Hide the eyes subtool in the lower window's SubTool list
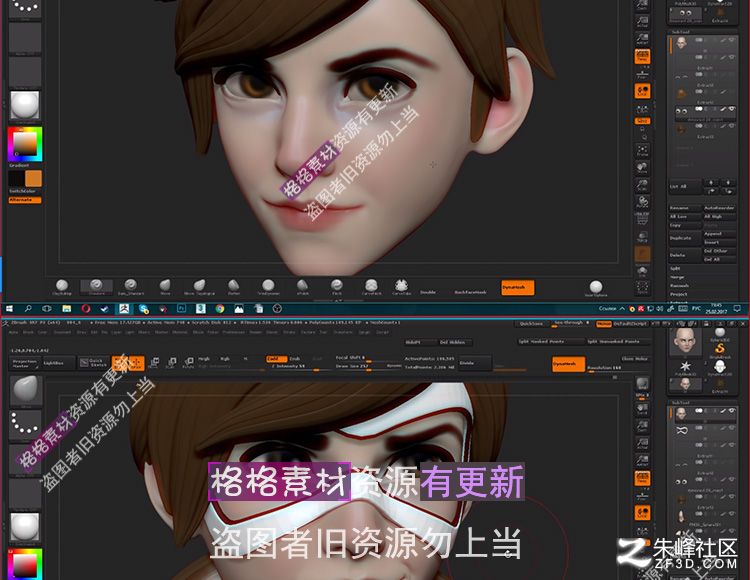This screenshot has height=580, width=750. point(732,479)
